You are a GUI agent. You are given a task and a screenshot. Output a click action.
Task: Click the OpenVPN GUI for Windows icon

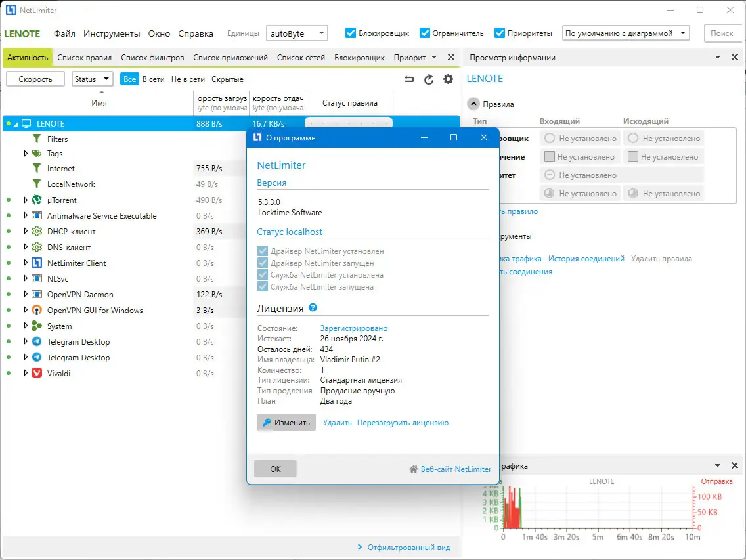point(37,311)
